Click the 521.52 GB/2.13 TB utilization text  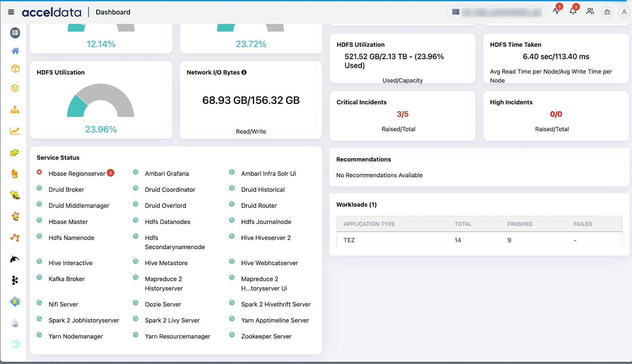pyautogui.click(x=394, y=61)
